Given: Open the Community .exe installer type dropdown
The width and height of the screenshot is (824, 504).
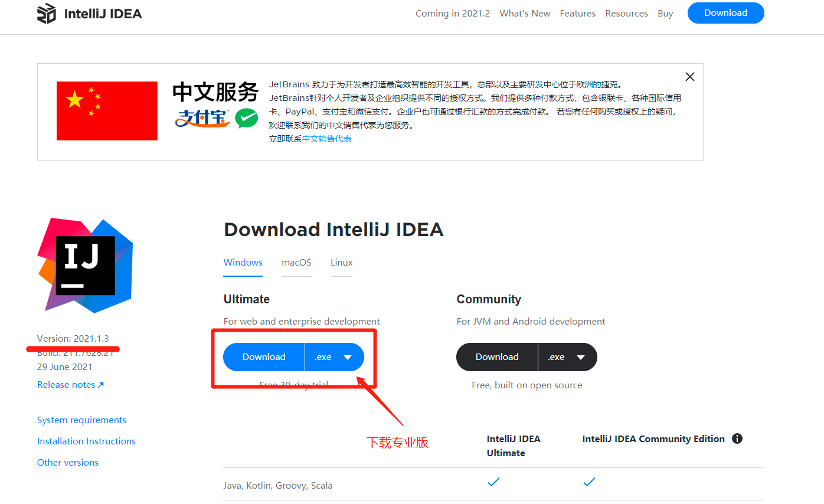Looking at the screenshot, I should [568, 357].
